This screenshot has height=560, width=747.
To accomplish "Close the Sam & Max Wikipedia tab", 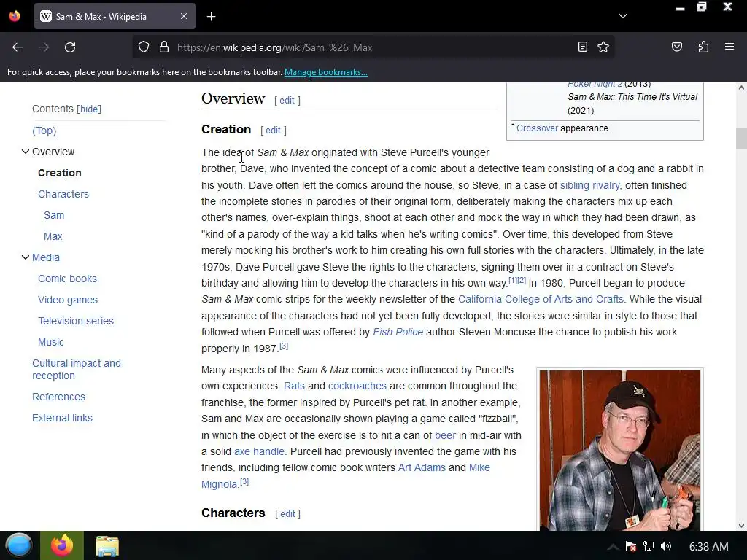I will 184,16.
